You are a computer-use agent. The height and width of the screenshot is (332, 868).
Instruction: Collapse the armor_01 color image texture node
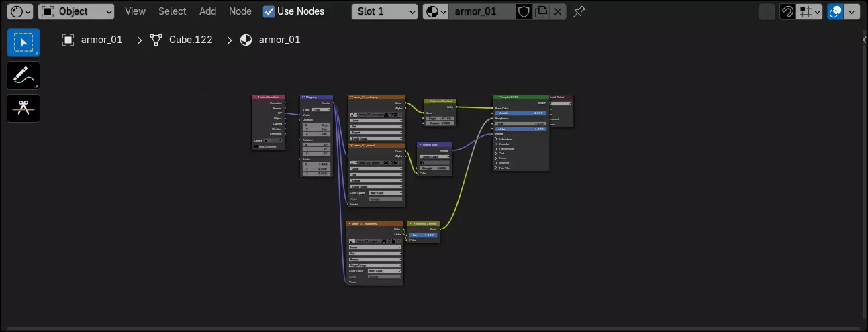tap(352, 97)
